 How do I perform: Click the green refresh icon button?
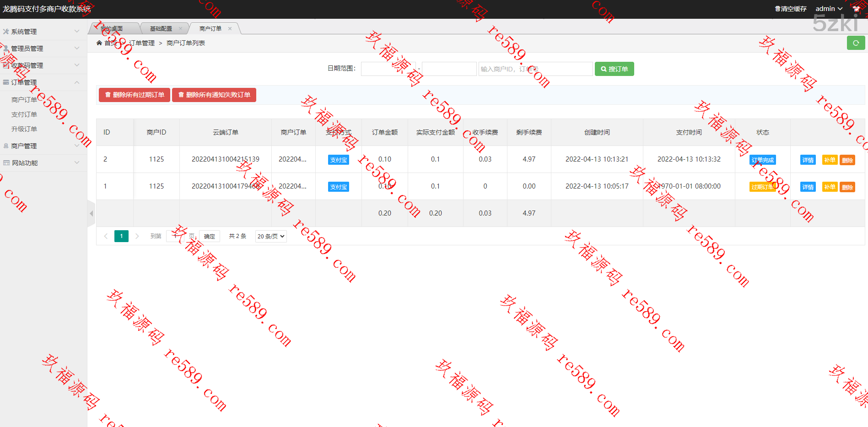(856, 43)
